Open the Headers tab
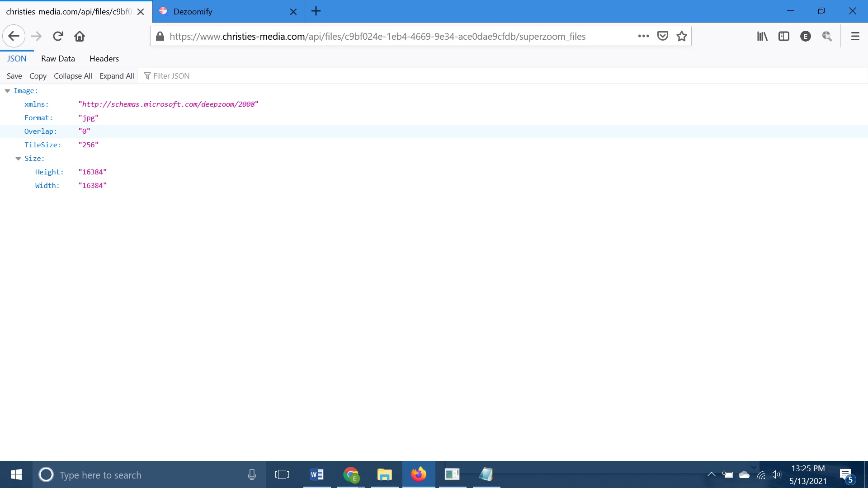This screenshot has width=868, height=488. pos(104,58)
